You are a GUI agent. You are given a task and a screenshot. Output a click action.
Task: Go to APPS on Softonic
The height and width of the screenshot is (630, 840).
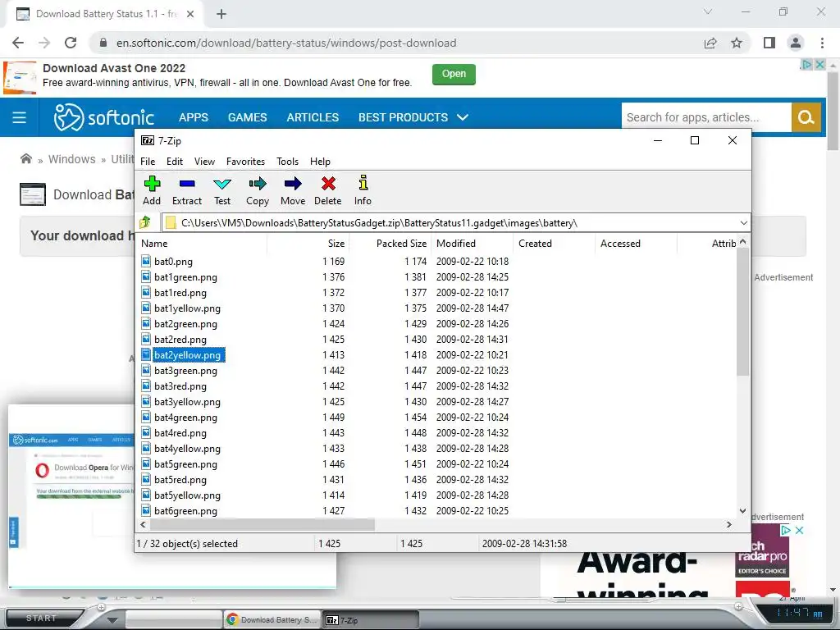click(194, 117)
